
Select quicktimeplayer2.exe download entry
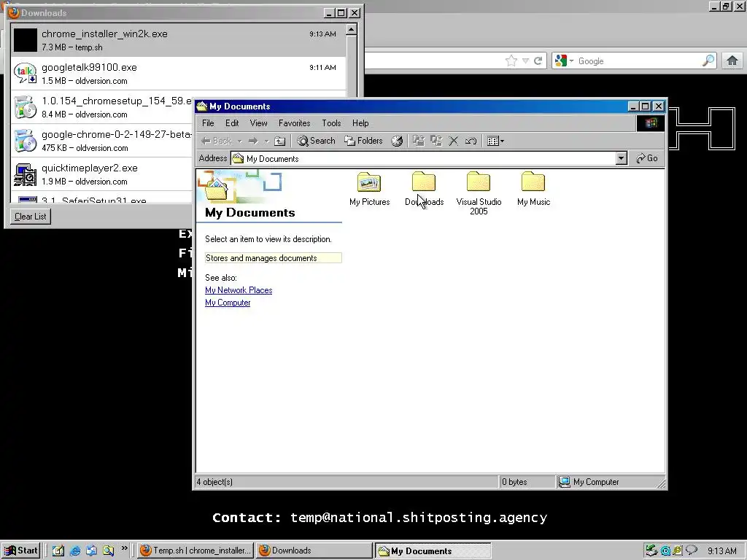[102, 174]
